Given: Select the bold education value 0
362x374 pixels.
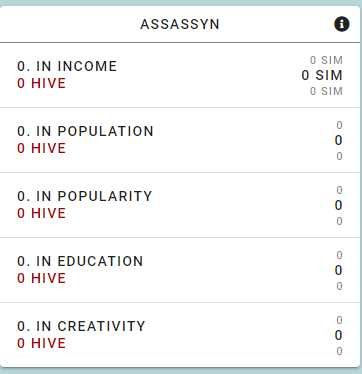Looking at the screenshot, I should pos(339,270).
